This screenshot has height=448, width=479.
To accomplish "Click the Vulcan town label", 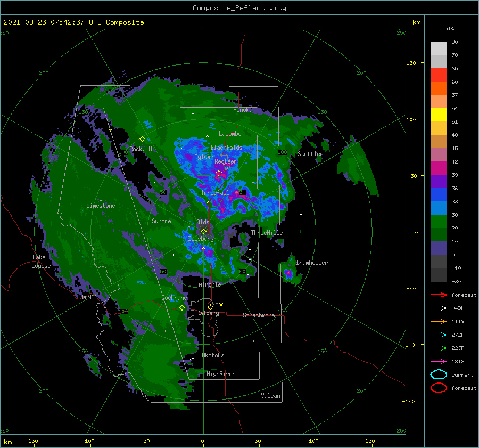I will coord(270,395).
